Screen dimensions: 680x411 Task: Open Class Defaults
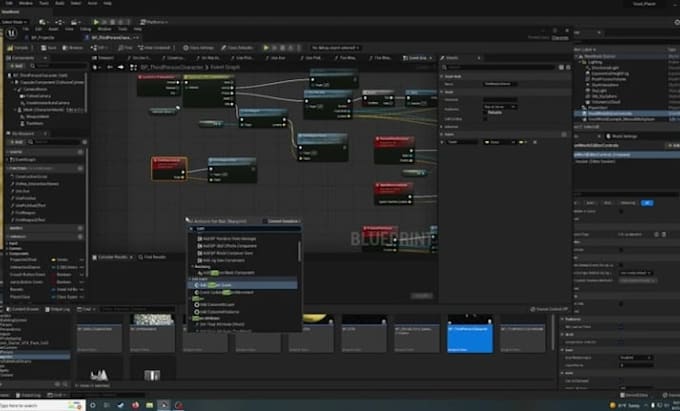pos(237,48)
